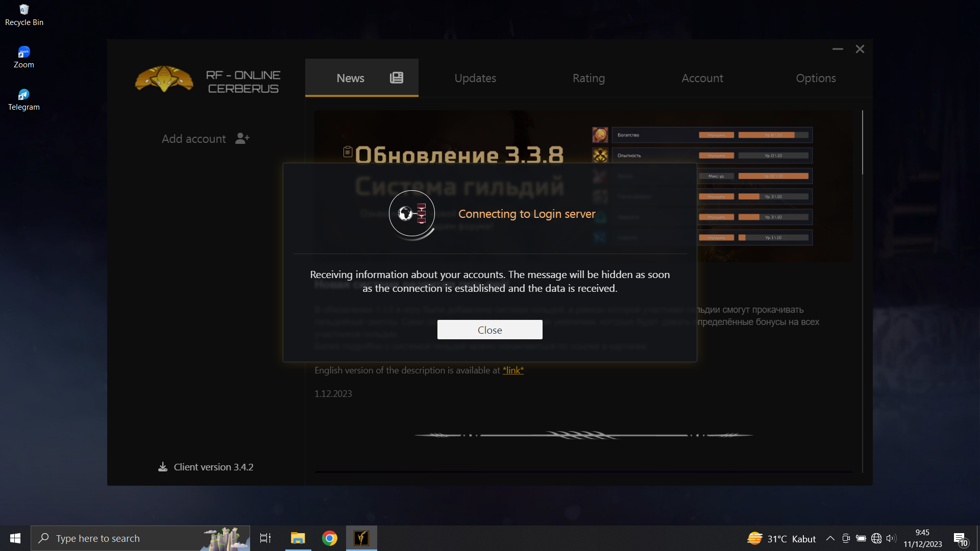Click the connecting server spinner icon
Image resolution: width=980 pixels, height=551 pixels.
tap(412, 213)
